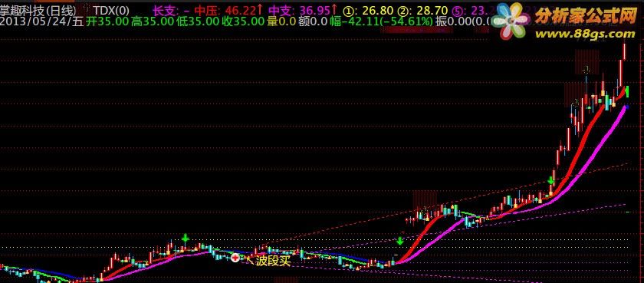Click the open price 开35.00
This screenshot has width=644, height=283.
pos(107,21)
